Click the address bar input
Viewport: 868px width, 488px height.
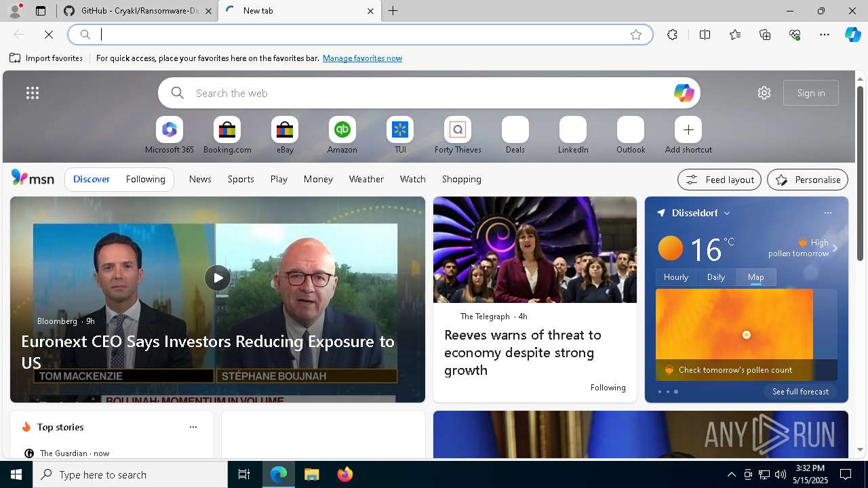coord(359,35)
